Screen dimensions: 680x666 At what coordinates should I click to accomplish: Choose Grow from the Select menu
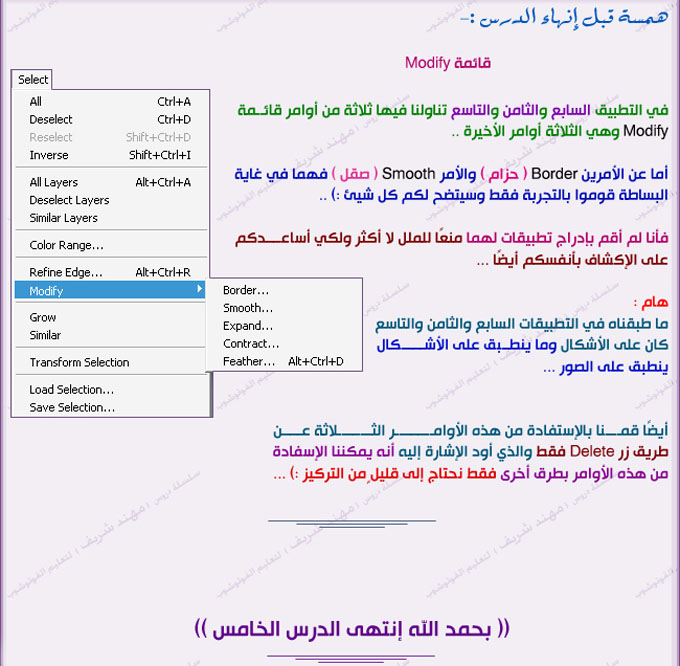111,317
